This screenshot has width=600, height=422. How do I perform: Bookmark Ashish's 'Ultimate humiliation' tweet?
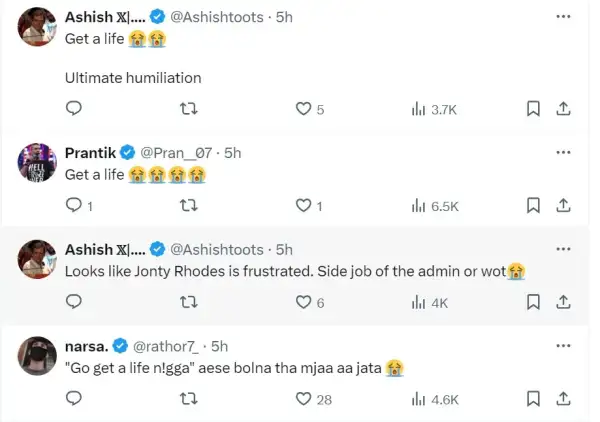coord(534,109)
